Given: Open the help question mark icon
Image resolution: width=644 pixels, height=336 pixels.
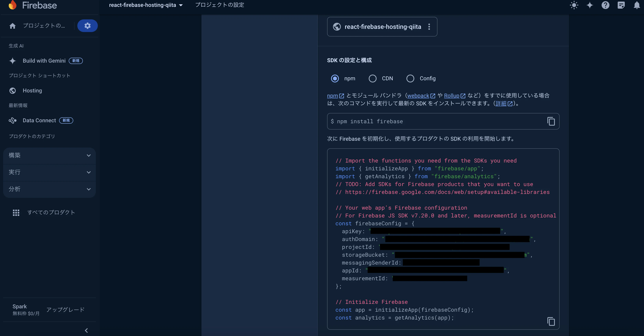Looking at the screenshot, I should pyautogui.click(x=605, y=5).
